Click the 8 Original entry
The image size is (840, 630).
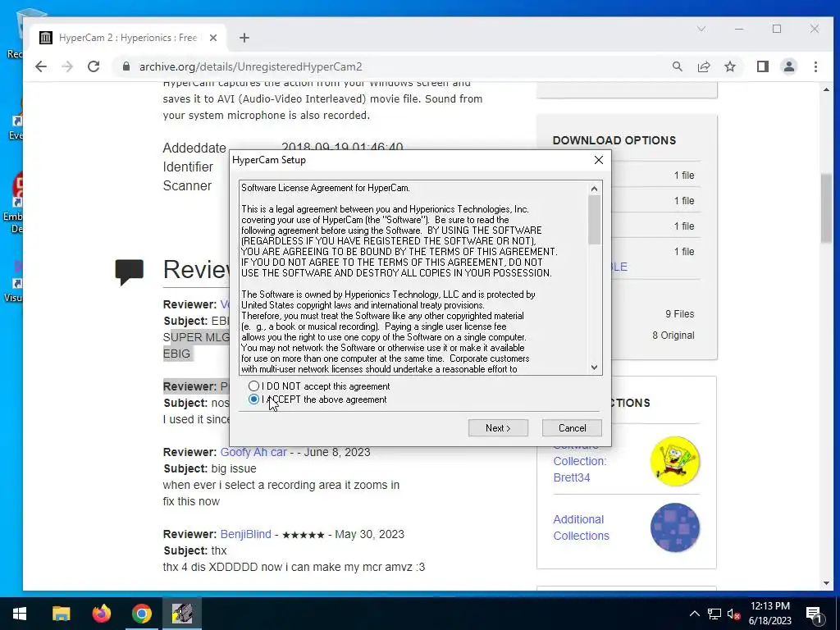673,336
